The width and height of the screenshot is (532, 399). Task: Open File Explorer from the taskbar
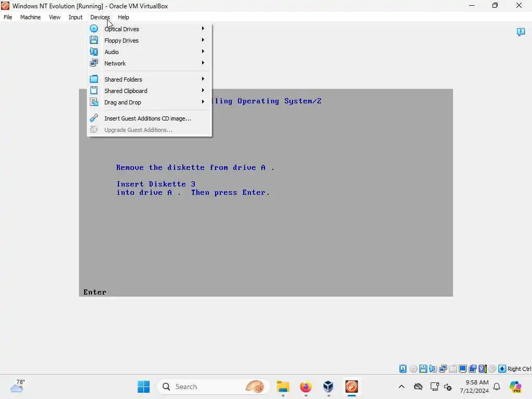(x=283, y=387)
